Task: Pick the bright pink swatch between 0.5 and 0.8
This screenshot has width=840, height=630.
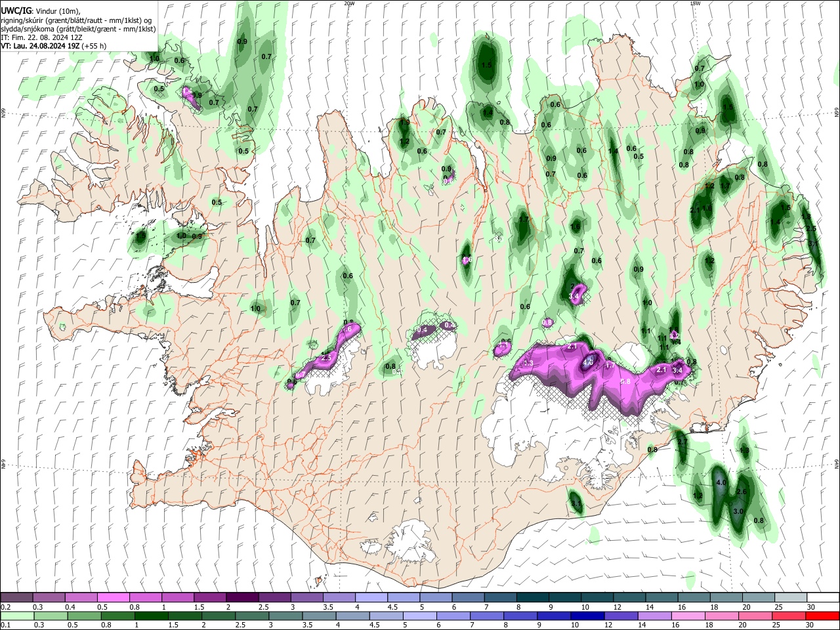Action: [114, 598]
